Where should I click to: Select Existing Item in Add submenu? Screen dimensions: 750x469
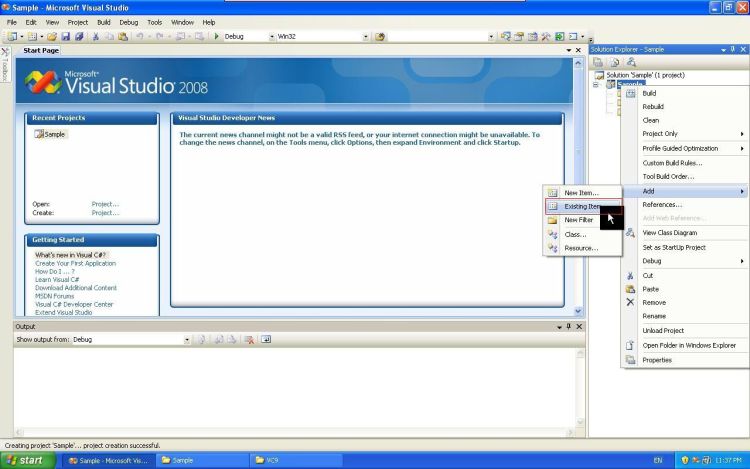point(583,207)
